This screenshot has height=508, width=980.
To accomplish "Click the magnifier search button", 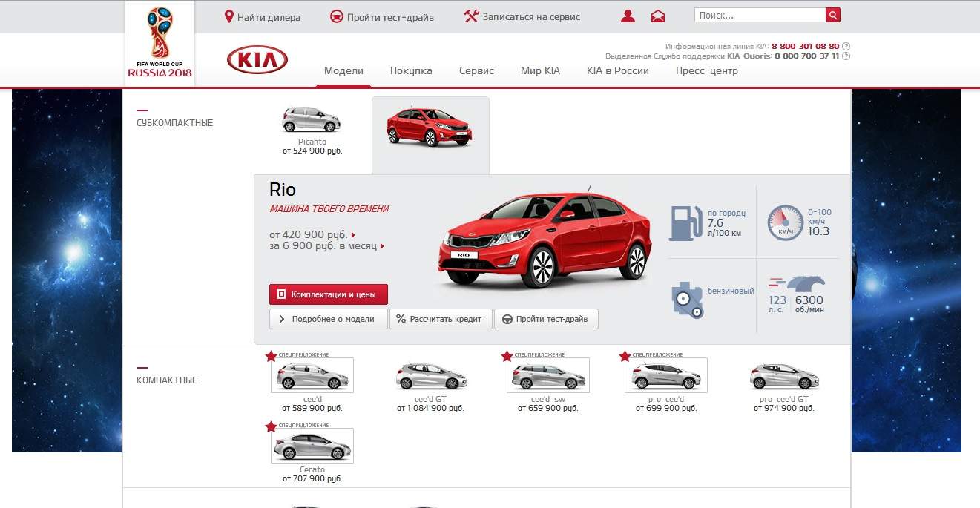I will click(833, 15).
